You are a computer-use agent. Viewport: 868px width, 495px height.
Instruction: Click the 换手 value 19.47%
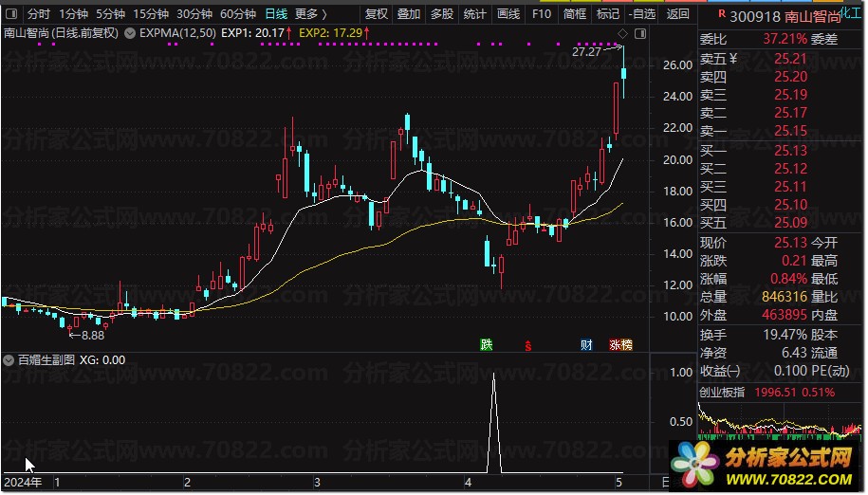[x=785, y=335]
